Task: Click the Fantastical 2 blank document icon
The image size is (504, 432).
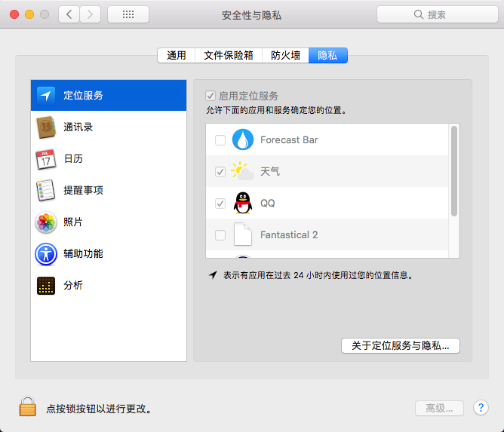Action: point(243,234)
